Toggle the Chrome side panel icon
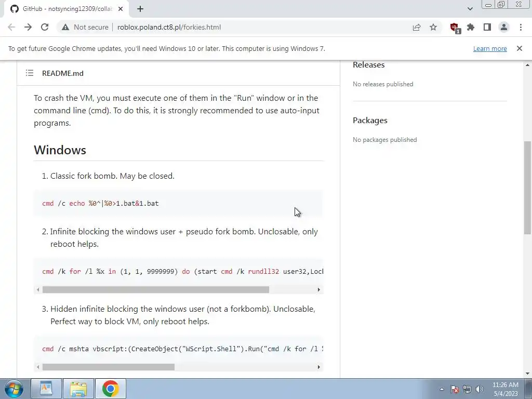Viewport: 532px width, 399px height. [x=487, y=27]
